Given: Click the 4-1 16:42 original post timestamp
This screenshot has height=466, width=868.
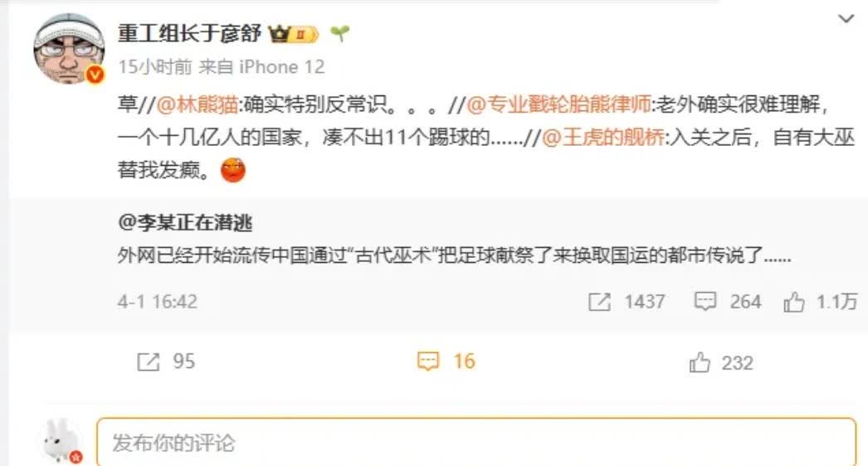Looking at the screenshot, I should 157,302.
